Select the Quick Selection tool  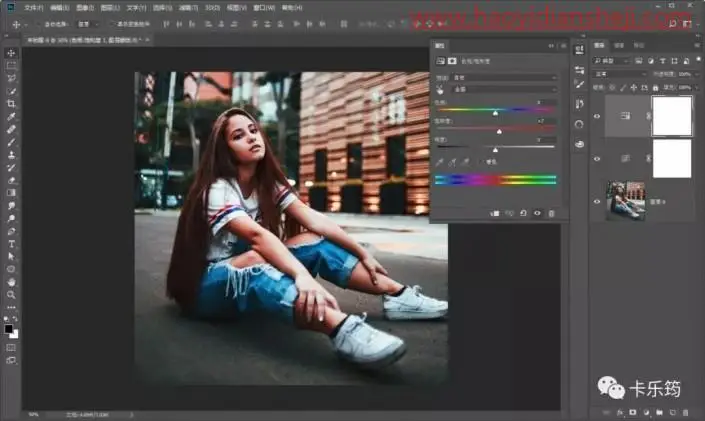(x=11, y=91)
